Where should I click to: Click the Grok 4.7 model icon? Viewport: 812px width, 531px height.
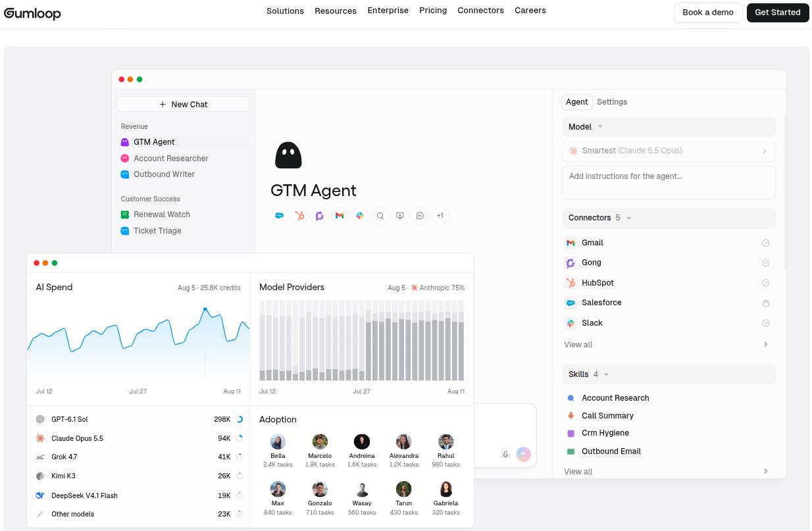click(x=40, y=457)
